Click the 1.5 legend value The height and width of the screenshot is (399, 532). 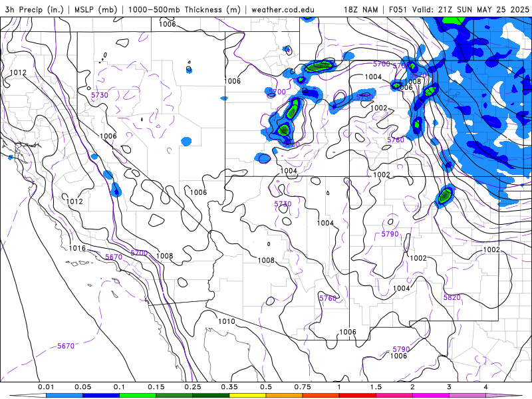pyautogui.click(x=376, y=387)
